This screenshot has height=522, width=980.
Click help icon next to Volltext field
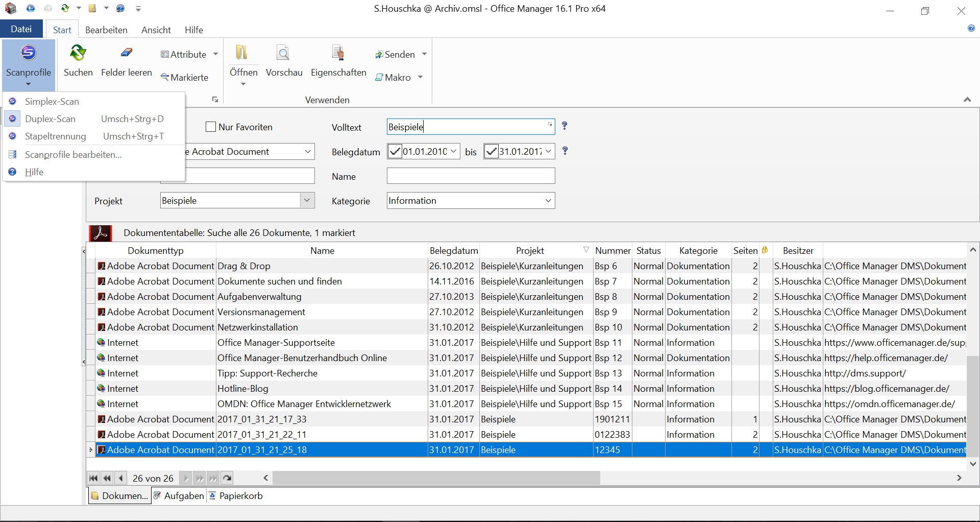pyautogui.click(x=565, y=126)
